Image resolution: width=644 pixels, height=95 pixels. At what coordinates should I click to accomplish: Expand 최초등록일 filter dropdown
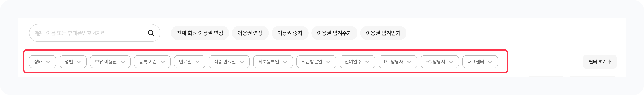273,62
